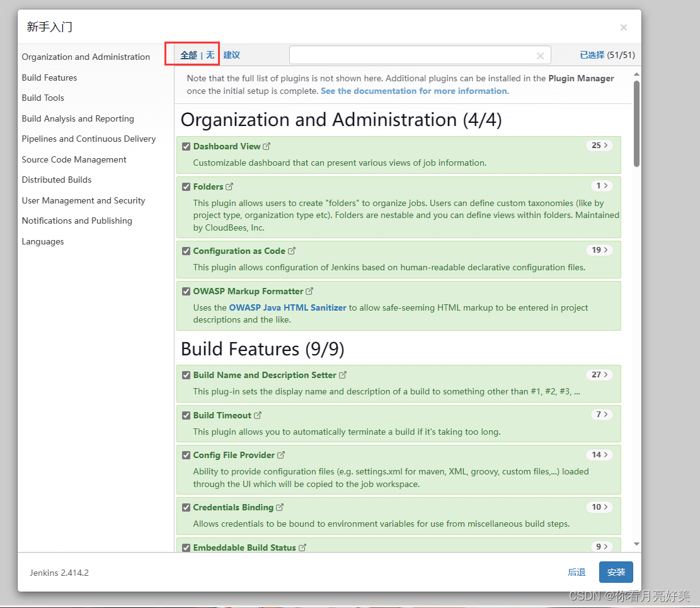This screenshot has height=608, width=700.
Task: Go to Source Code Management category
Action: tap(74, 159)
